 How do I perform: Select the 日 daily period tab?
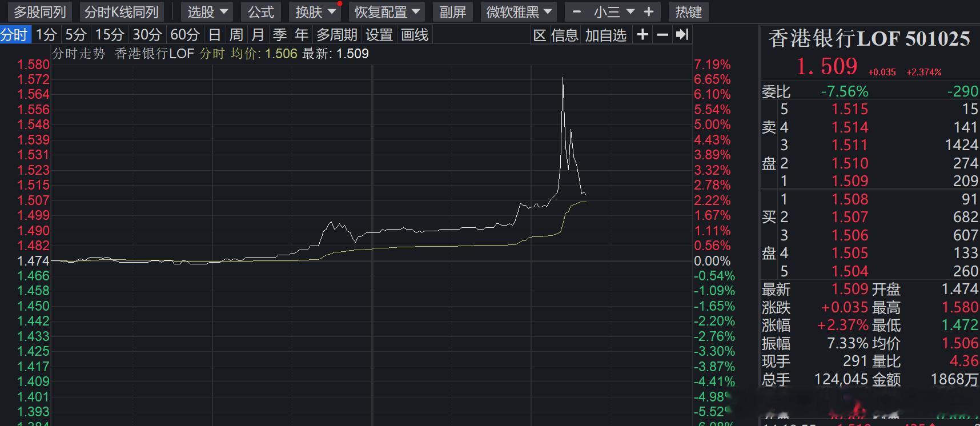click(215, 35)
